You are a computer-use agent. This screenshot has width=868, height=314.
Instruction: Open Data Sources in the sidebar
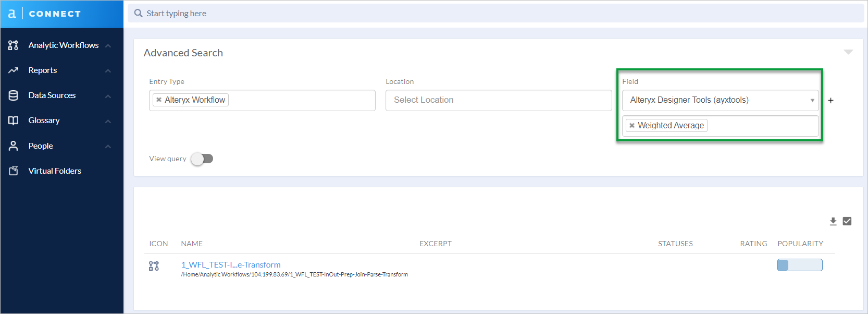[52, 95]
